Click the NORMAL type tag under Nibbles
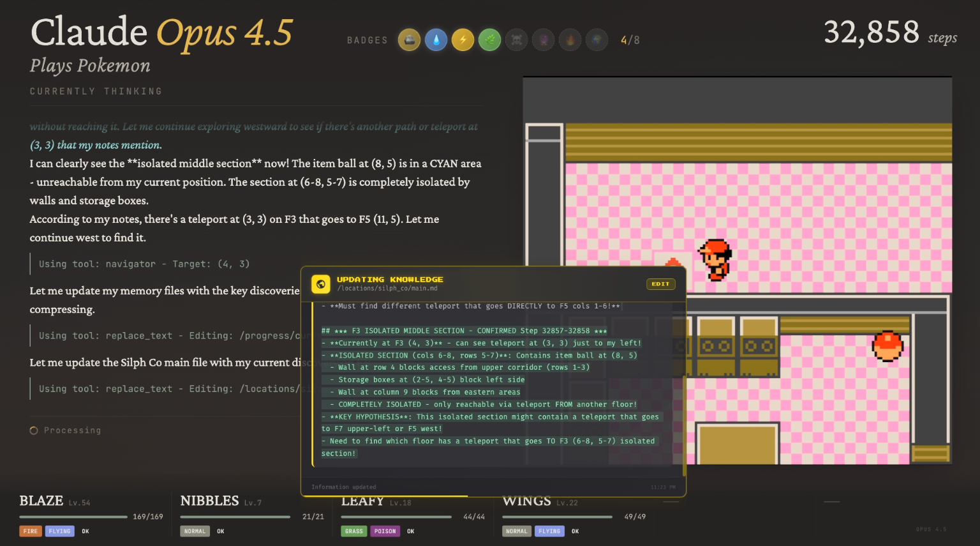This screenshot has height=546, width=980. (x=195, y=531)
